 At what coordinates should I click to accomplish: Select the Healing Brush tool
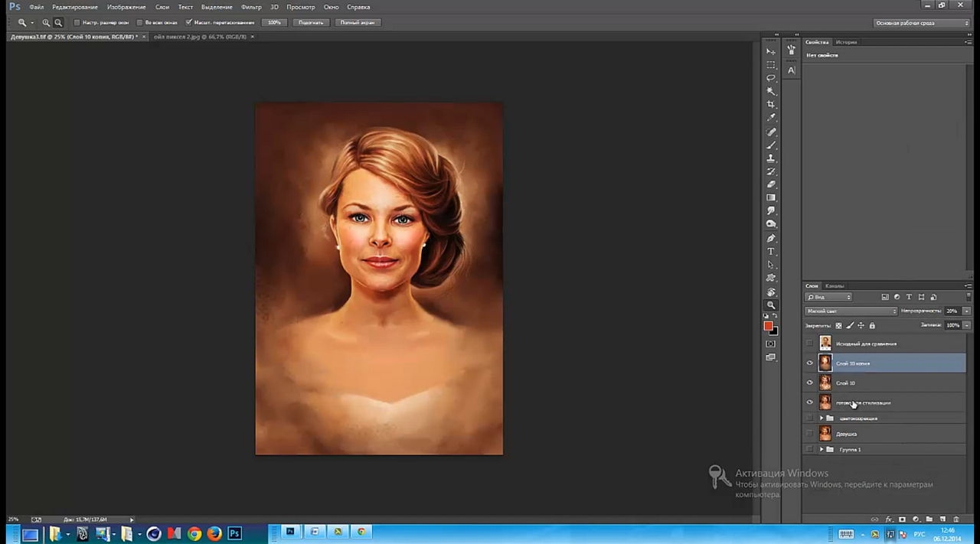[771, 132]
